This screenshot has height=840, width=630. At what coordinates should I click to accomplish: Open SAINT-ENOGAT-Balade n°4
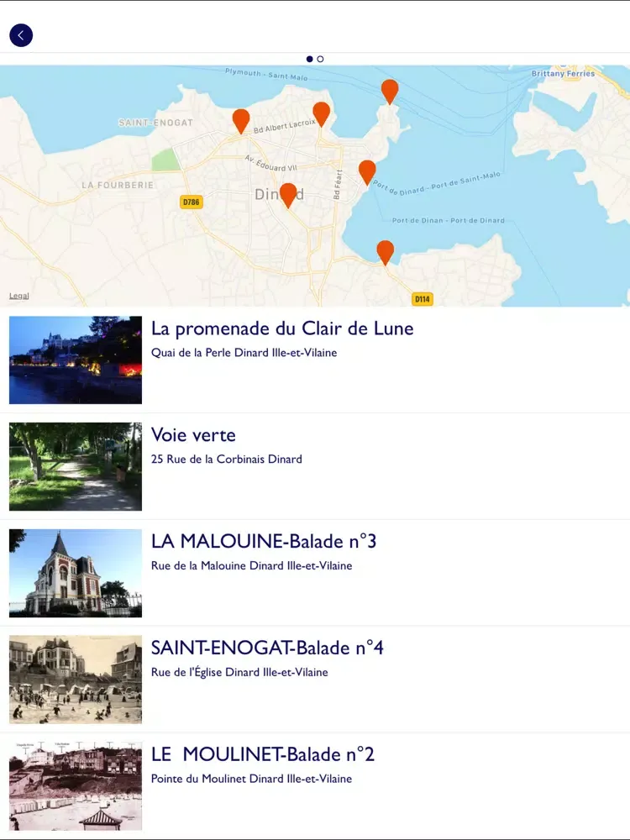coord(315,680)
